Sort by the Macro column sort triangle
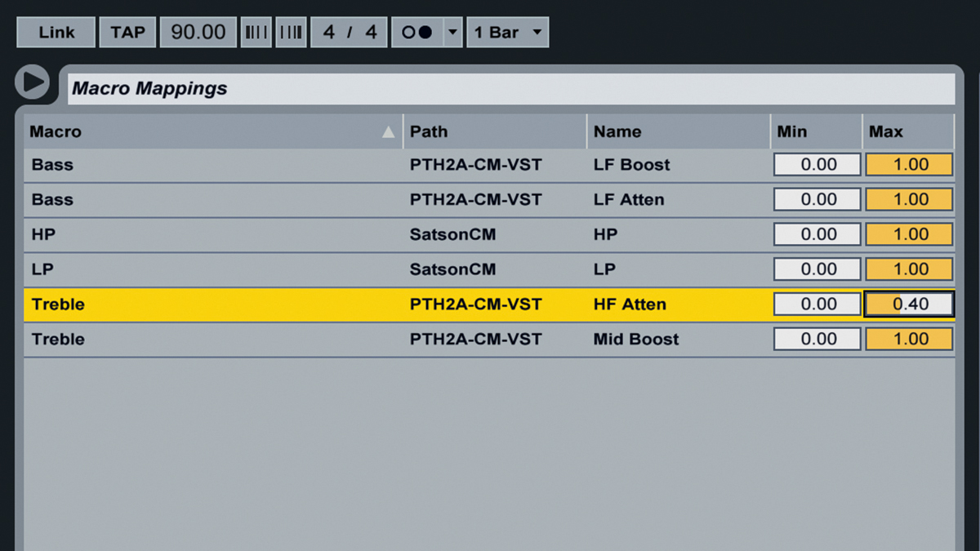980x551 pixels. tap(389, 132)
